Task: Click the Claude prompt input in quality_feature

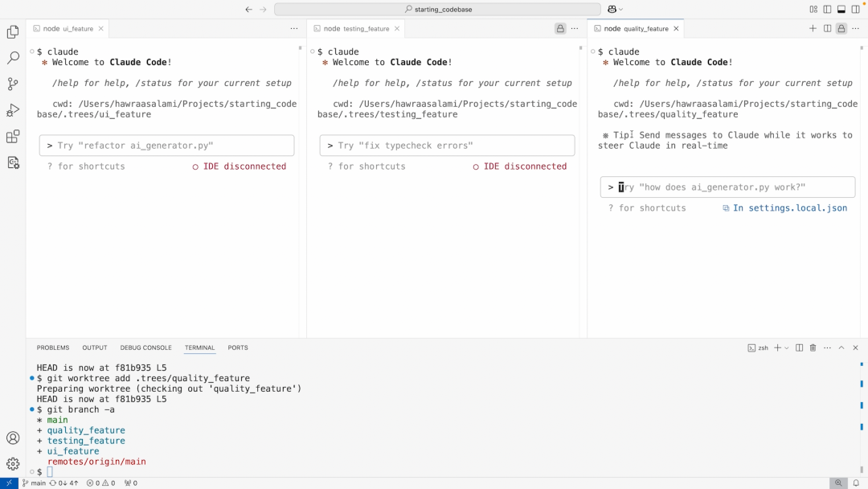Action: [727, 187]
